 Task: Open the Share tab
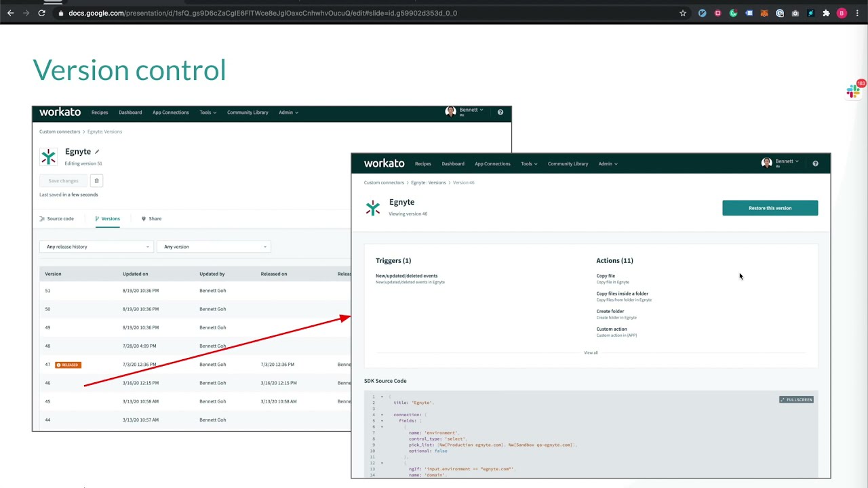[151, 219]
